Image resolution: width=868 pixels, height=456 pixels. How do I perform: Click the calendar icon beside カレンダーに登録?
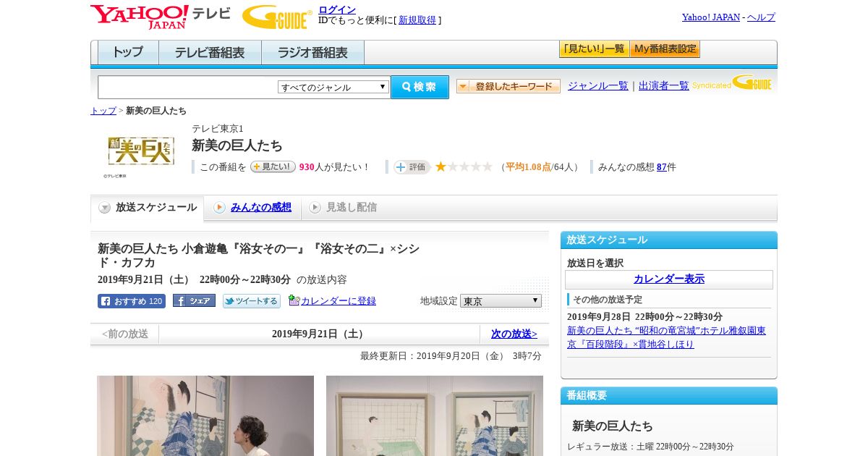(294, 300)
